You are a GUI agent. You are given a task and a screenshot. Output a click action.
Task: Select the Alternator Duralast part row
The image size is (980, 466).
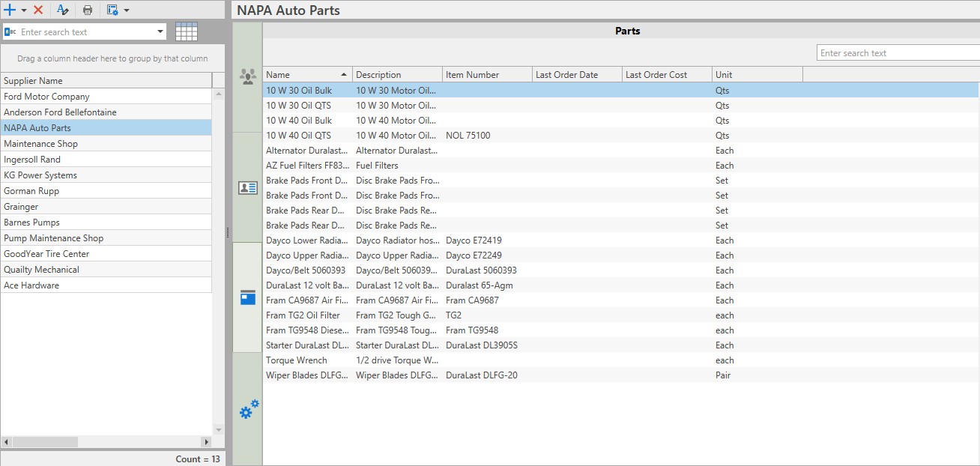[620, 150]
